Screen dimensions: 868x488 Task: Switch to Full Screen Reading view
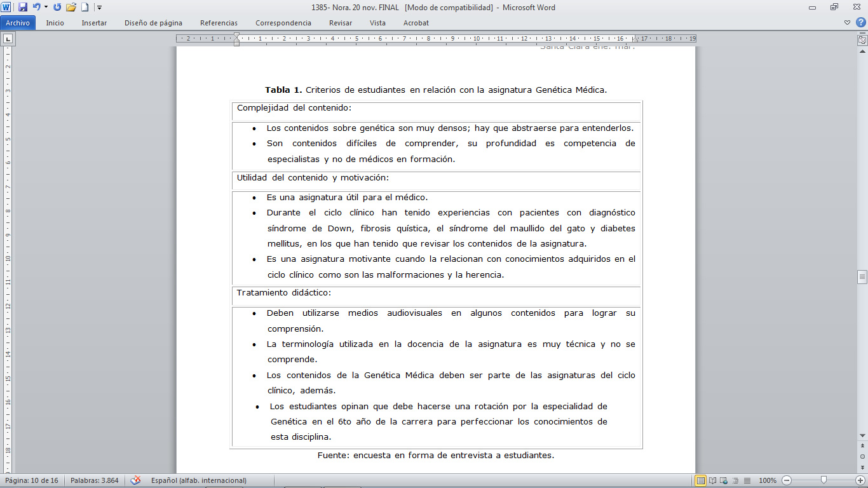[x=713, y=480]
